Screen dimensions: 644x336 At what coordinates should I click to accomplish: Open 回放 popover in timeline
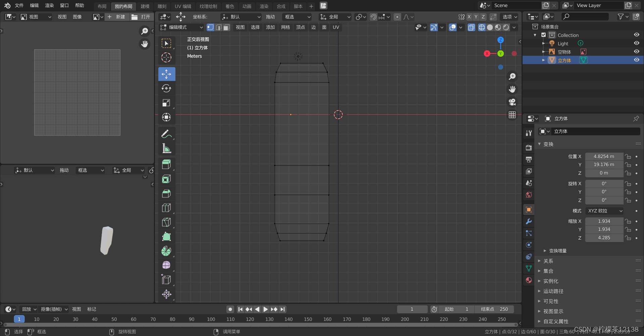29,309
